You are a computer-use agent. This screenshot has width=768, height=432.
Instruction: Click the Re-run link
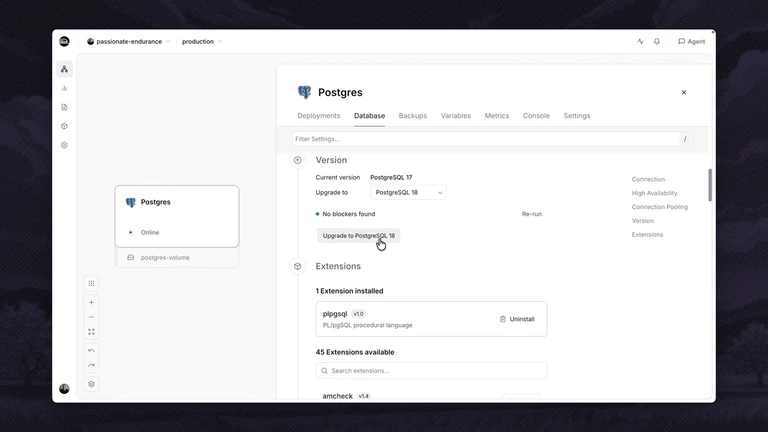pyautogui.click(x=531, y=214)
